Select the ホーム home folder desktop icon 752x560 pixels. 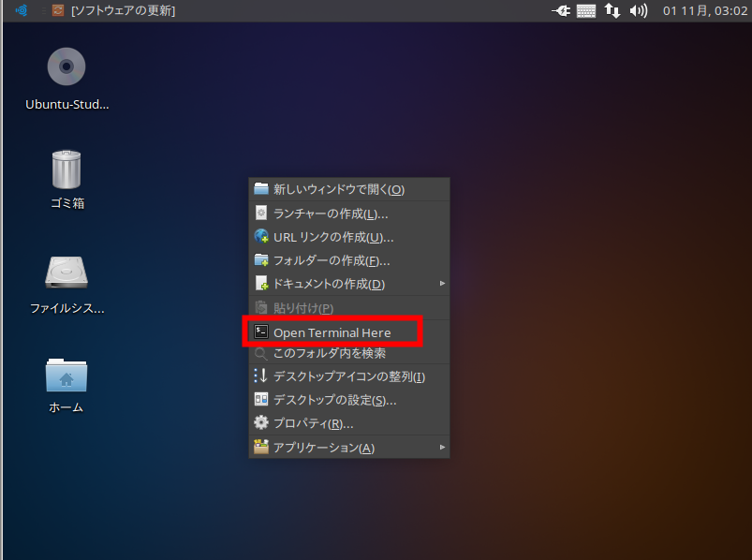(66, 376)
